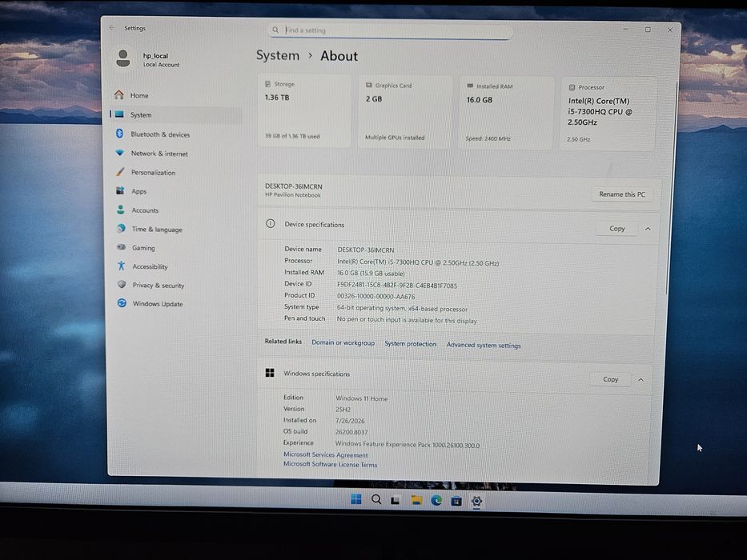This screenshot has width=747, height=560.
Task: Click the Graphics Card 2 GB card
Action: 404,112
